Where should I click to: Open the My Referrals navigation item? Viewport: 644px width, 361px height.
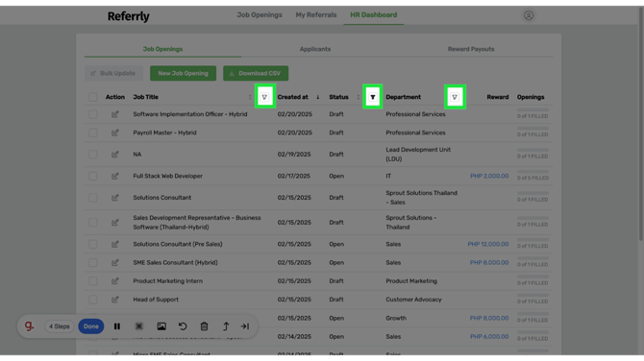tap(316, 14)
